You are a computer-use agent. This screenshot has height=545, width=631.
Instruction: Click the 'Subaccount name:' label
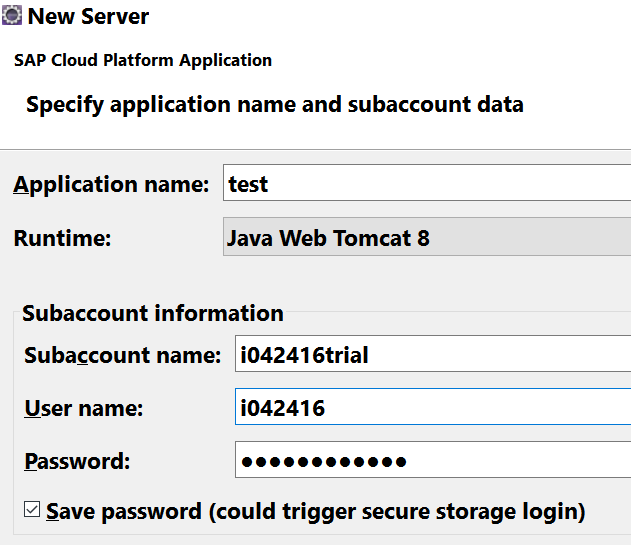point(122,355)
